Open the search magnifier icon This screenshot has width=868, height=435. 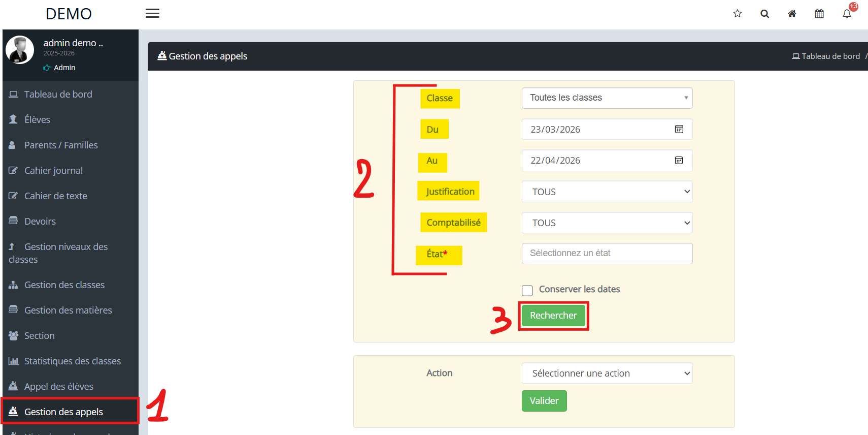(x=764, y=14)
